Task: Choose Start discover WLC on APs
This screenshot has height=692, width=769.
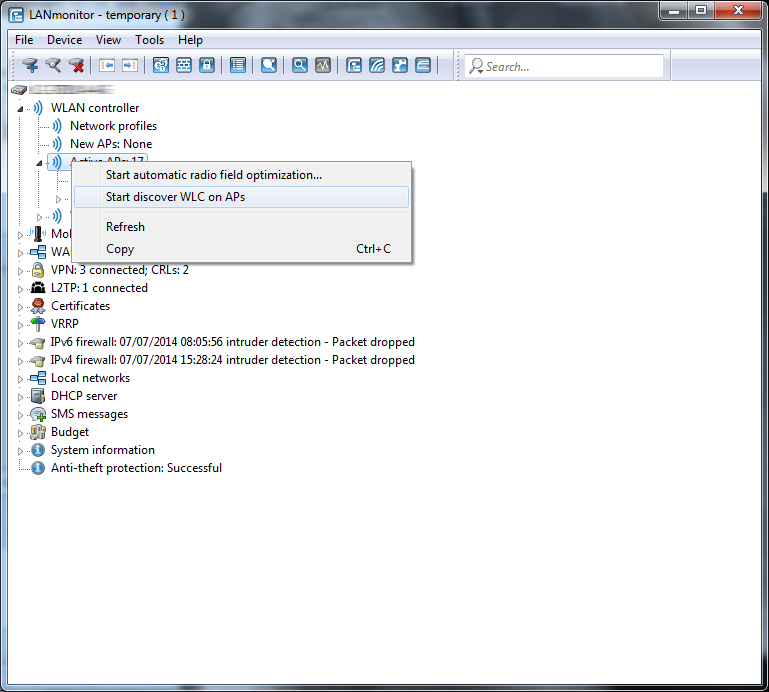Action: [175, 197]
